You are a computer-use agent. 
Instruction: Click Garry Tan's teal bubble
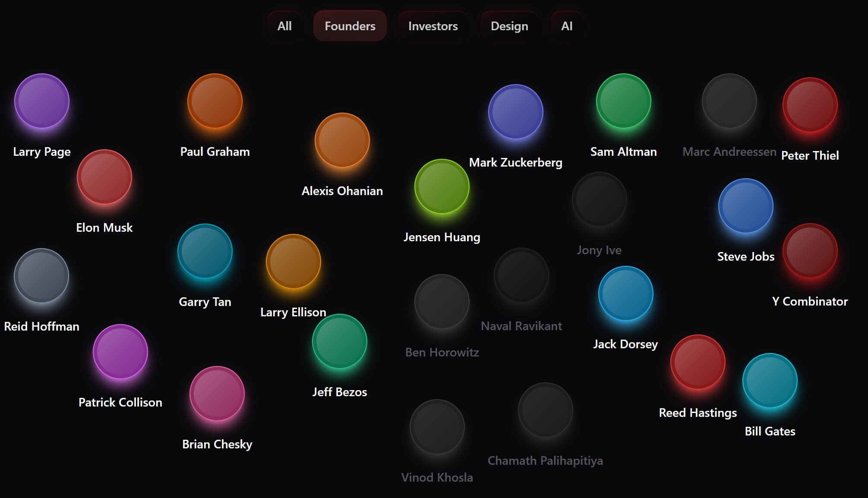click(x=205, y=251)
